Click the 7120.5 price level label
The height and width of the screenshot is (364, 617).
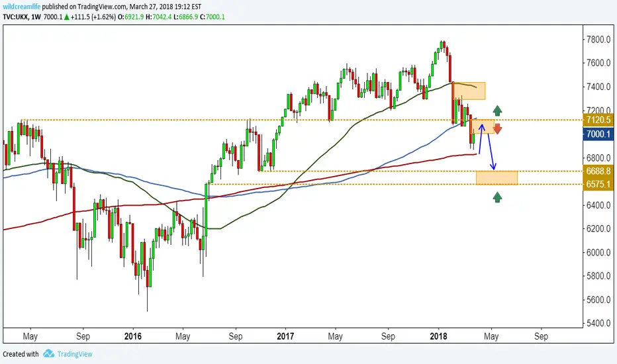tap(598, 120)
